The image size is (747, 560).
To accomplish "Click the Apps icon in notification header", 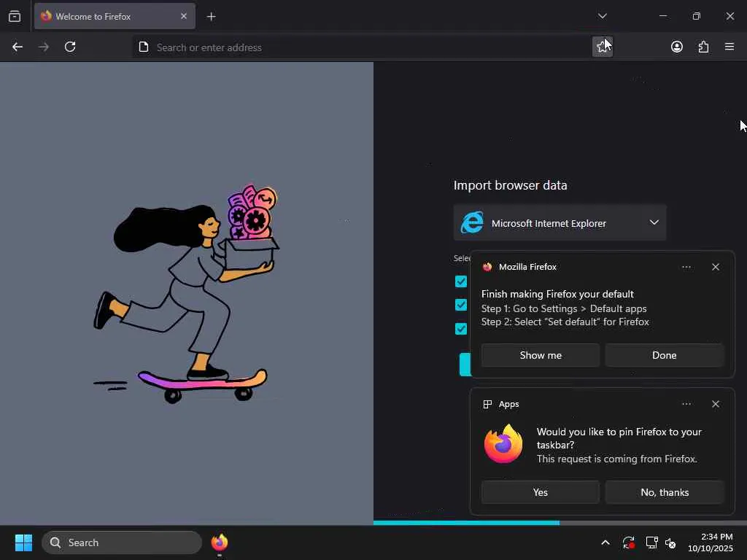I will tap(487, 404).
